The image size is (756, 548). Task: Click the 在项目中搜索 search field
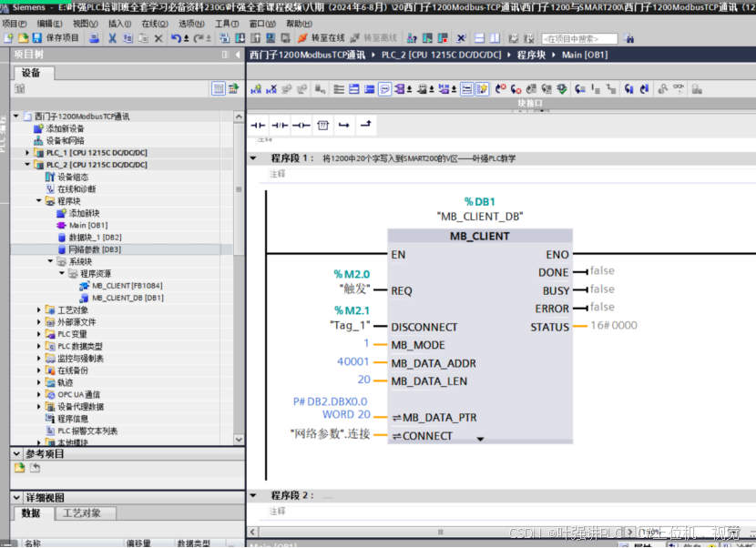pos(579,38)
